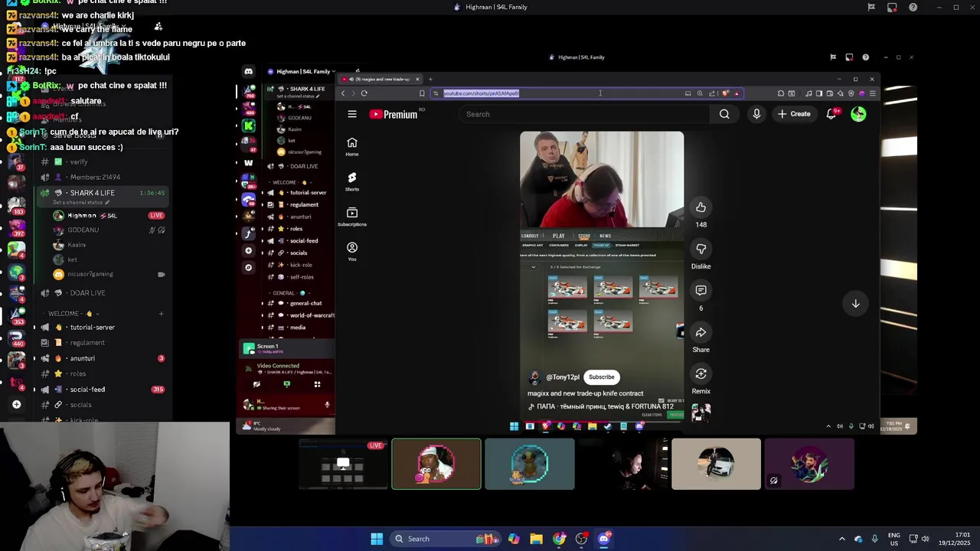This screenshot has width=980, height=551.
Task: Open a new tab in shared browser
Action: point(430,79)
